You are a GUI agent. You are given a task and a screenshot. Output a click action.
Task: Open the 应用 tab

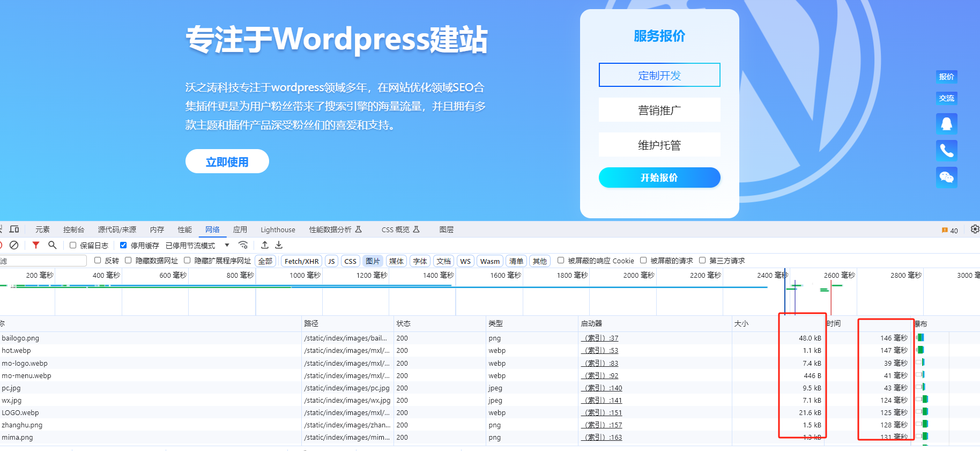tap(240, 230)
